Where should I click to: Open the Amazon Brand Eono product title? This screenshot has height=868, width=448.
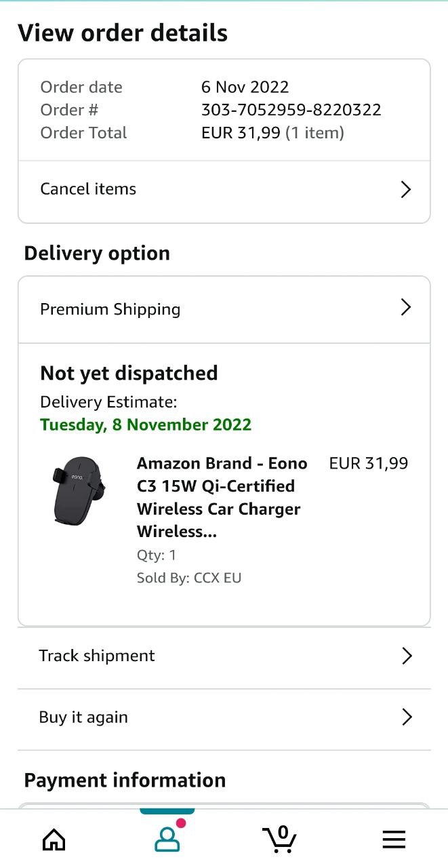point(222,497)
